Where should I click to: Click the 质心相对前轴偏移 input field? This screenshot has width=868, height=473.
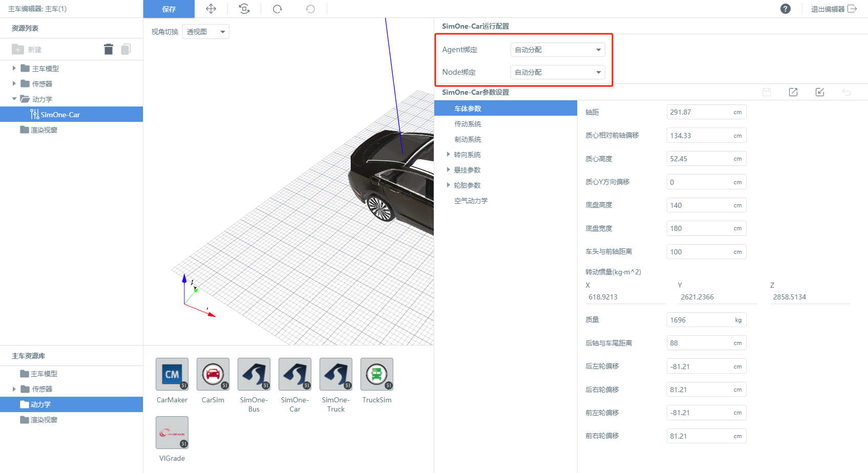click(706, 136)
